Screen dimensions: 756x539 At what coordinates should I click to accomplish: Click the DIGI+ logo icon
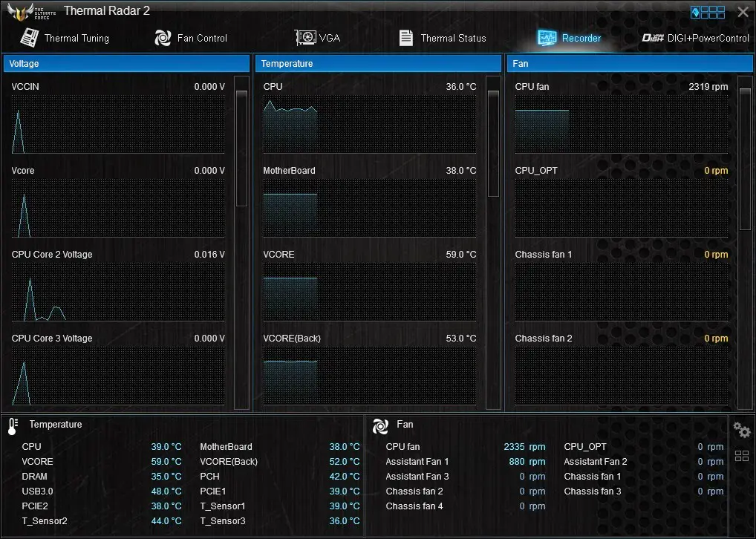point(653,38)
